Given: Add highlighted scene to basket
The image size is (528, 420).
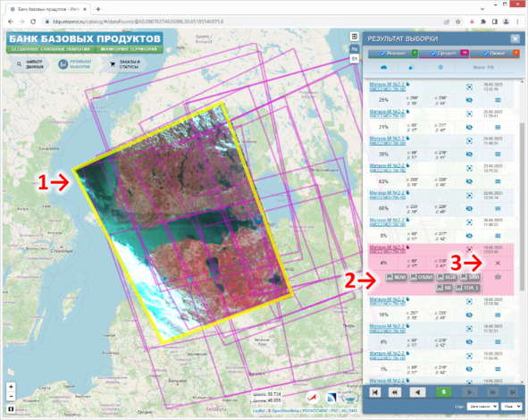Looking at the screenshot, I should pos(498,277).
